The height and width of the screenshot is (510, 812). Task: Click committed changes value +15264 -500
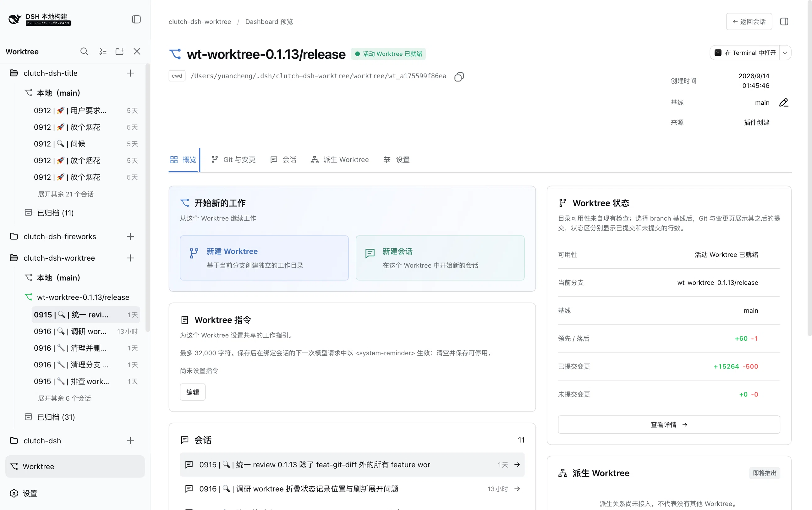(736, 367)
